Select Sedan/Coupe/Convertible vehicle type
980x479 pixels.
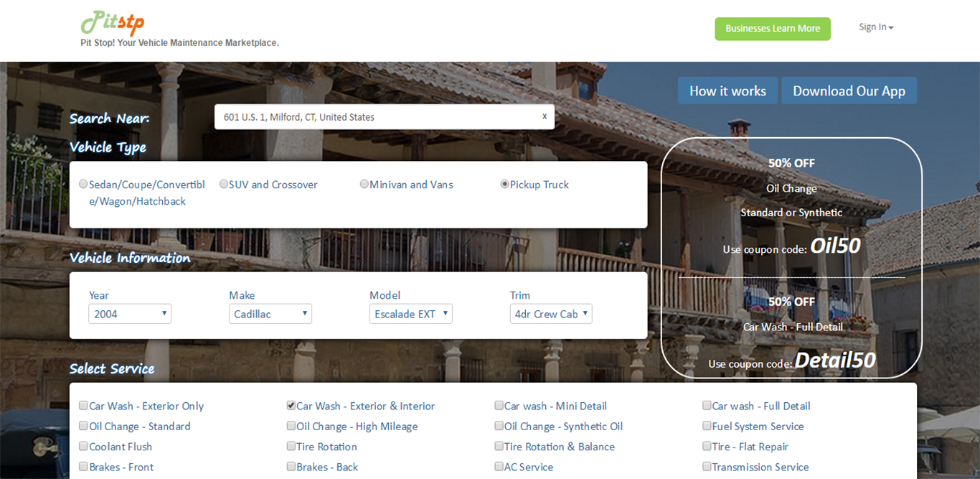coord(84,185)
